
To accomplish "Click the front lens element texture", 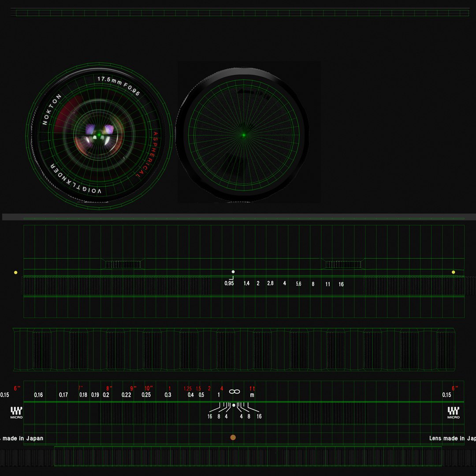I will tap(99, 135).
